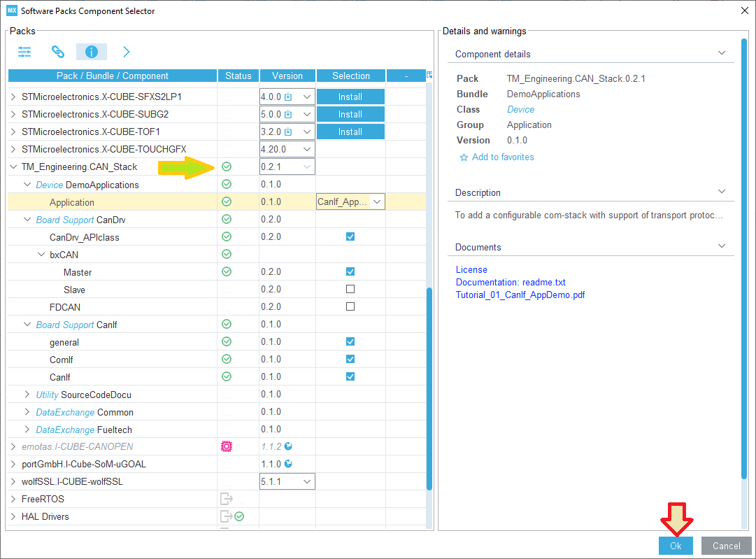Uncheck the CanDrv_APIclass checkbox
This screenshot has width=756, height=559.
pos(350,236)
